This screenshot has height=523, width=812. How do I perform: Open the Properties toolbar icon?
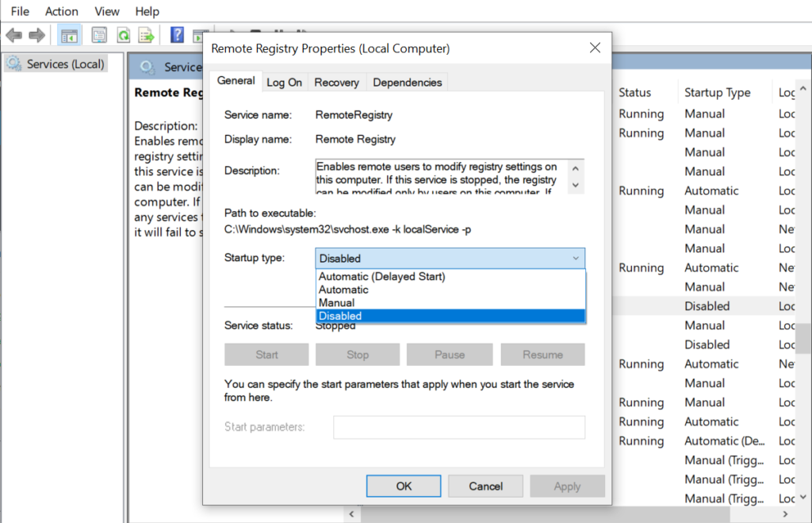(98, 34)
